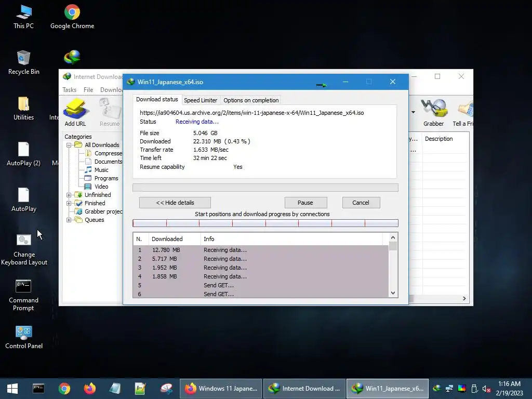This screenshot has width=532, height=399.
Task: Expand Finished category node
Action: coord(69,203)
